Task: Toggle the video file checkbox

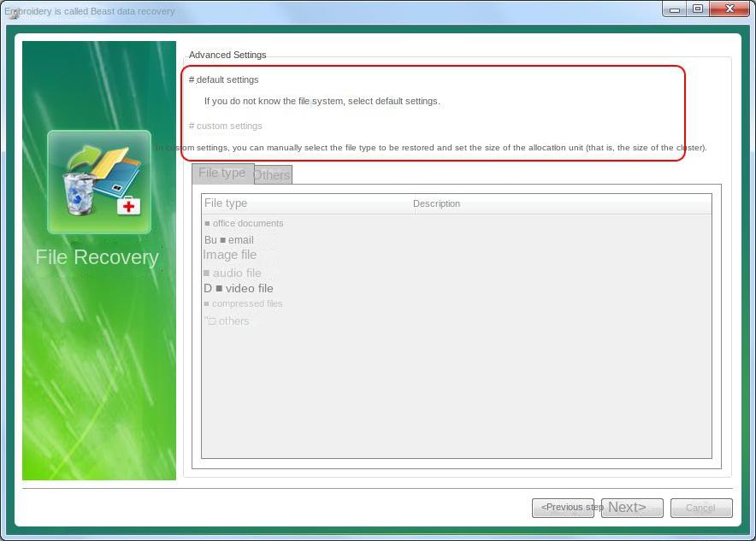Action: [x=219, y=289]
